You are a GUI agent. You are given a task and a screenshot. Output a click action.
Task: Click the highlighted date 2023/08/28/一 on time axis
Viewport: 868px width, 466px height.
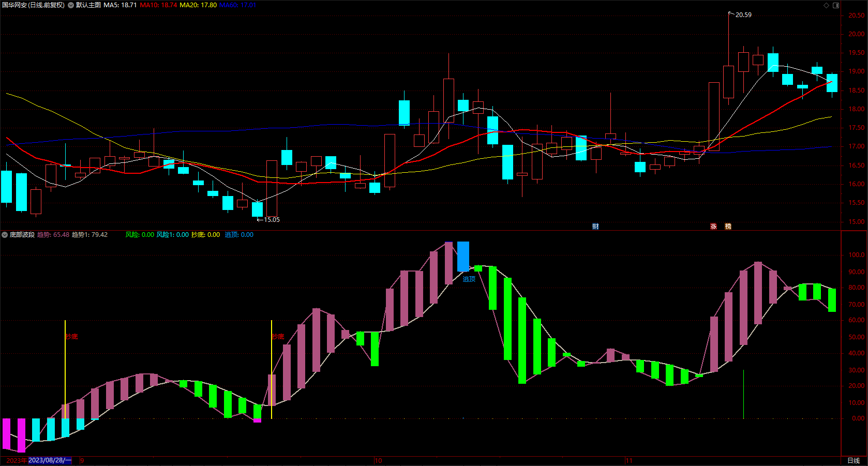[x=50, y=460]
